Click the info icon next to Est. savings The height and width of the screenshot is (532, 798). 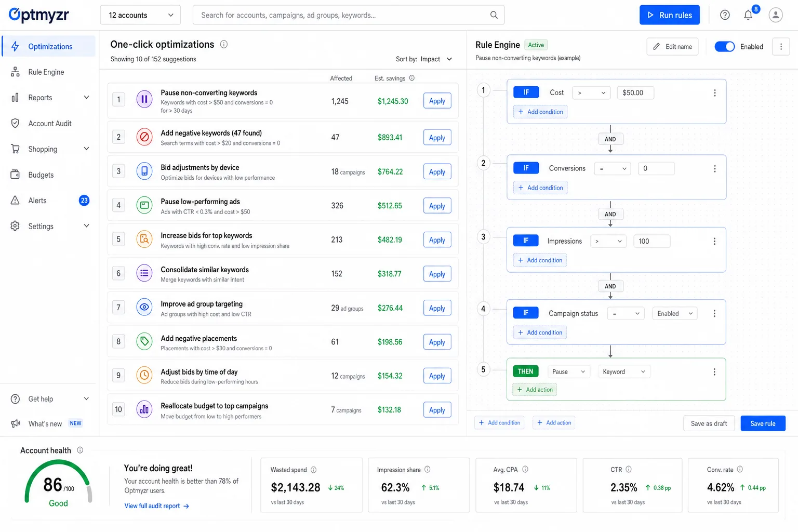[x=412, y=78]
